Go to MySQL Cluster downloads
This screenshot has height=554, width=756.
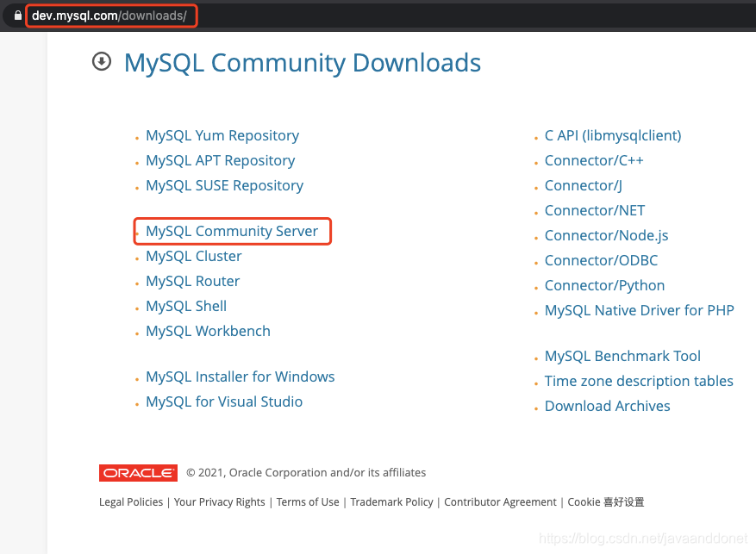tap(194, 256)
